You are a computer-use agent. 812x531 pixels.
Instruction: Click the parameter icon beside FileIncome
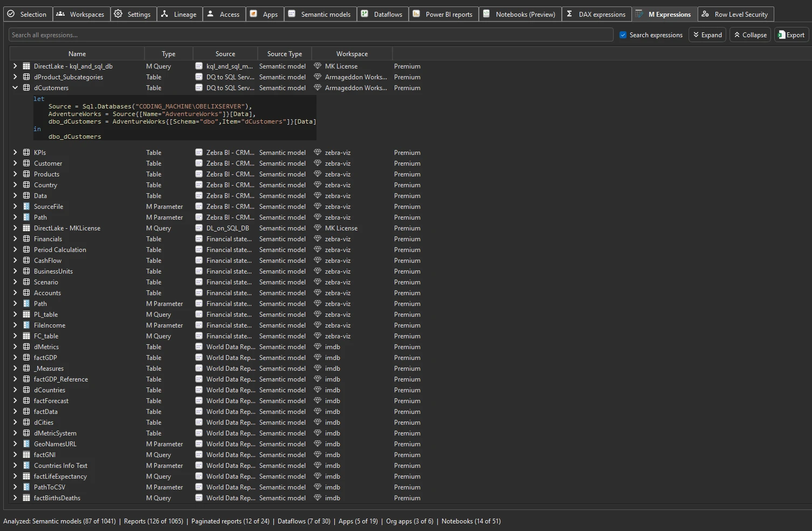click(x=26, y=325)
